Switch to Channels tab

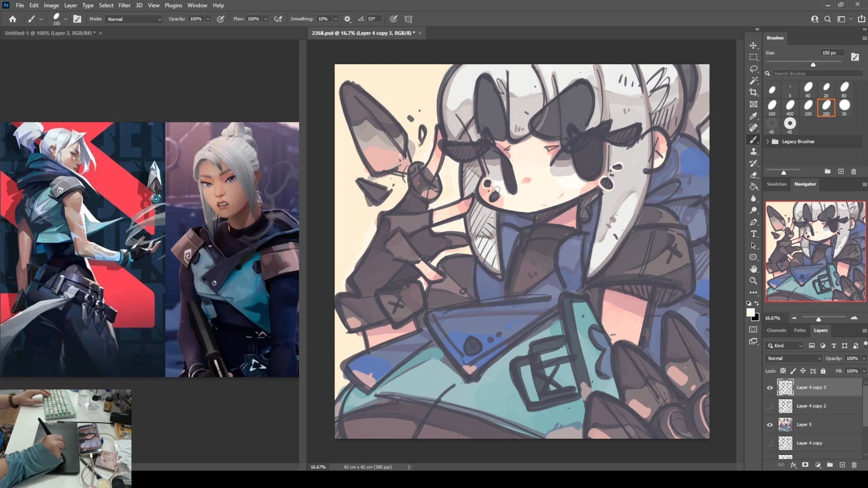(776, 330)
